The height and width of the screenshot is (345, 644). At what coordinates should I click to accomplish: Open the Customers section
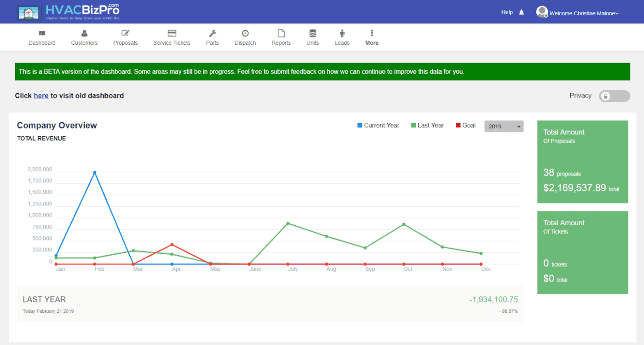click(84, 37)
